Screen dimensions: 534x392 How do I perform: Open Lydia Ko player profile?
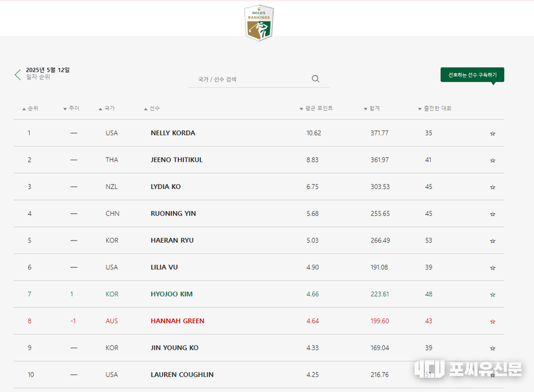pos(166,187)
